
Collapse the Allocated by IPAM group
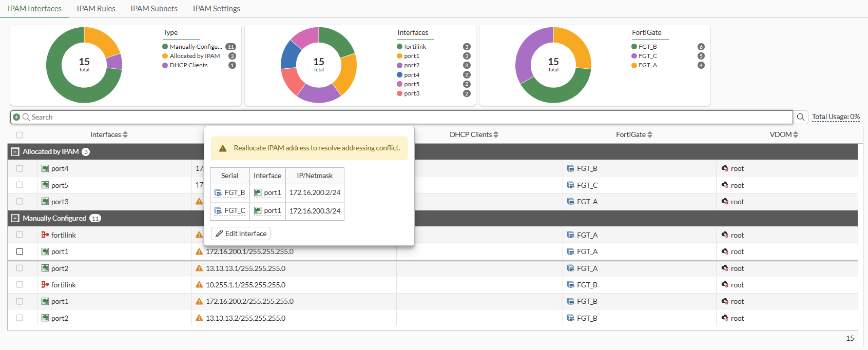(15, 152)
